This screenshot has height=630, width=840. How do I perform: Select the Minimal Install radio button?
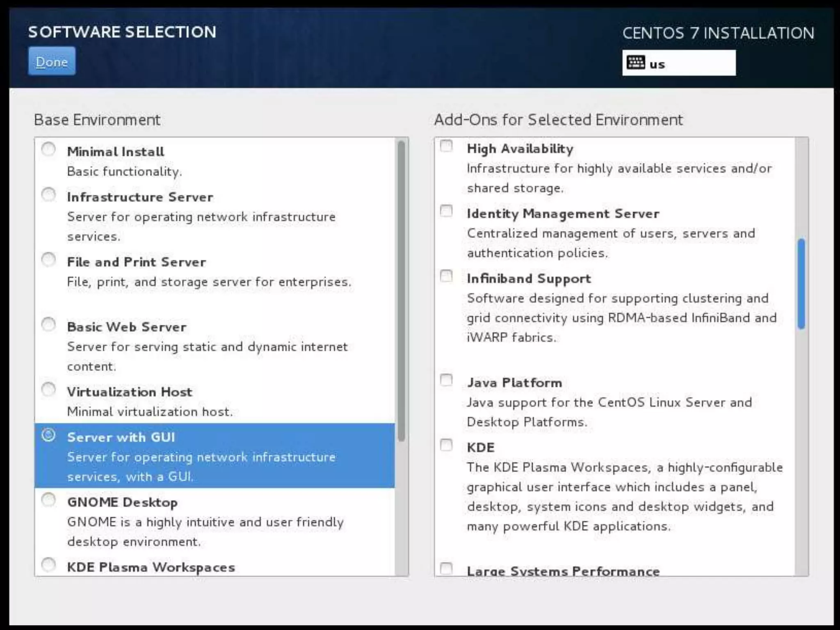(48, 149)
